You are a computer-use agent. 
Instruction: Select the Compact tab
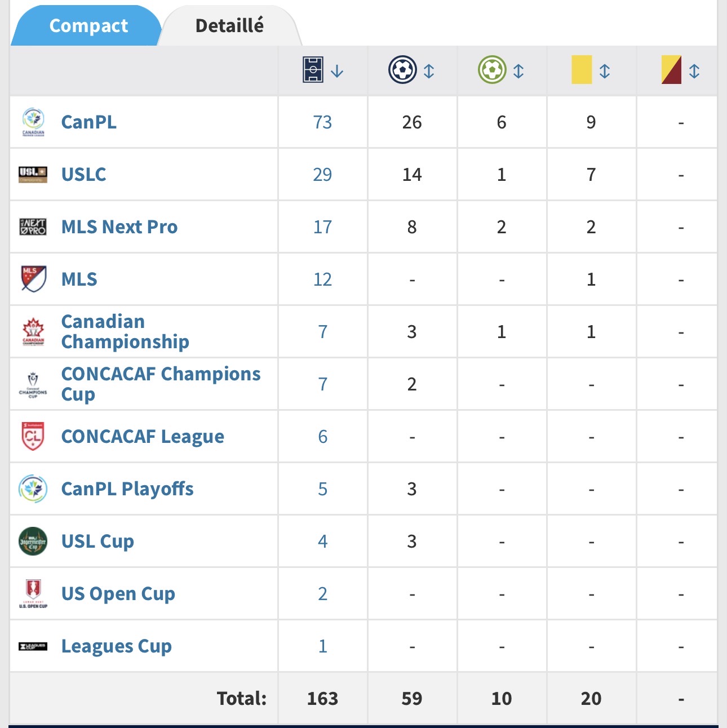tap(88, 26)
